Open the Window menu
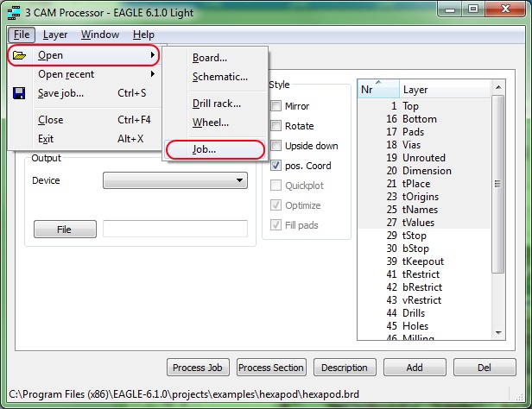Screen dimensions: 532x409 point(100,35)
